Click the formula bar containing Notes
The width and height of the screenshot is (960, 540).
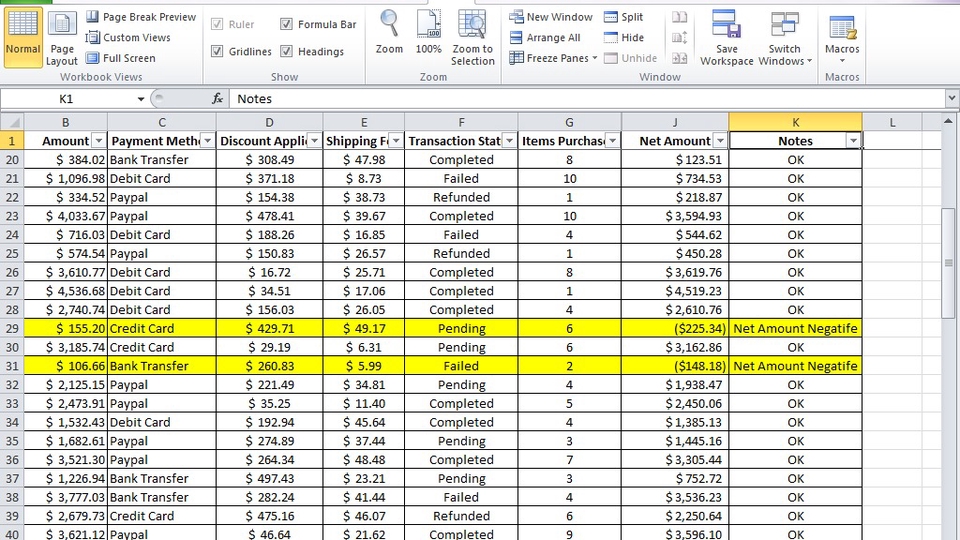[587, 99]
